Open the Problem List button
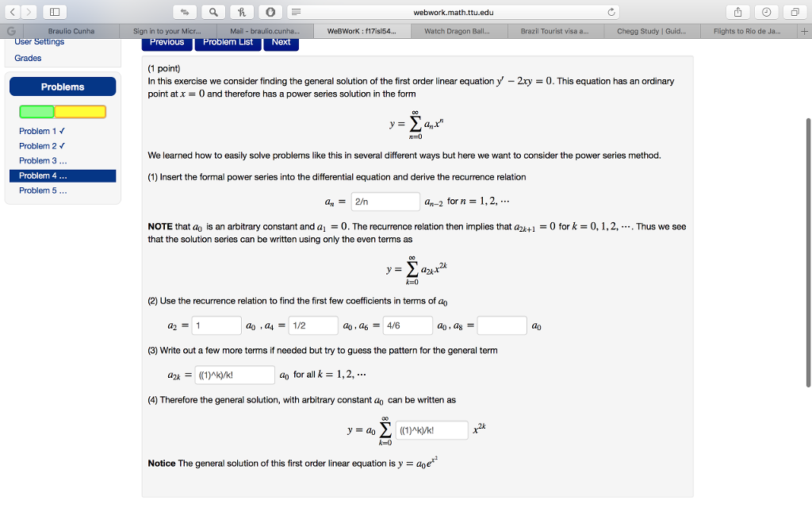This screenshot has height=508, width=812. click(228, 44)
